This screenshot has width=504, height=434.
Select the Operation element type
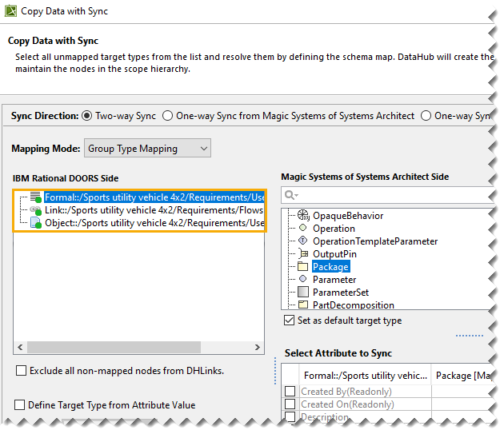(x=334, y=229)
